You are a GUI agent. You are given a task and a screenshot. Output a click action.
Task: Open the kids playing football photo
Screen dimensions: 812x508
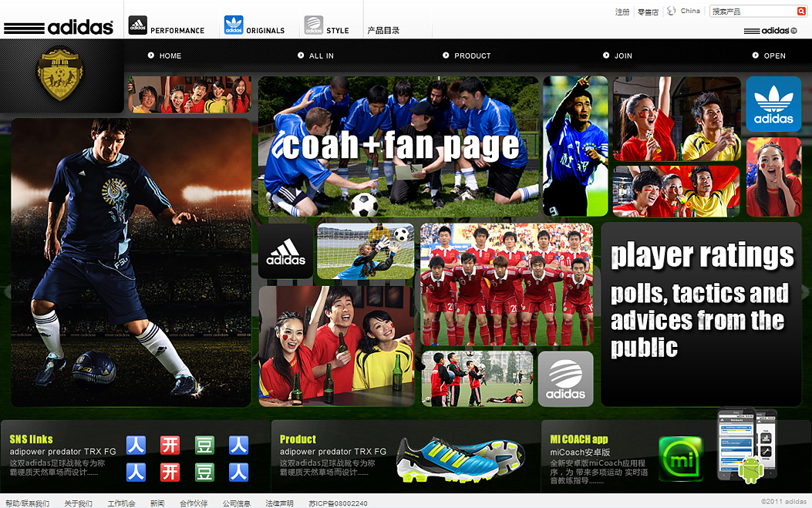point(477,379)
